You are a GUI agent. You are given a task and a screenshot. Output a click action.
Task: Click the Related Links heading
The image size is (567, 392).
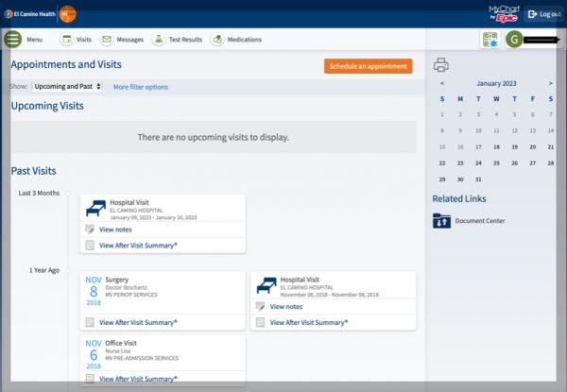[459, 198]
